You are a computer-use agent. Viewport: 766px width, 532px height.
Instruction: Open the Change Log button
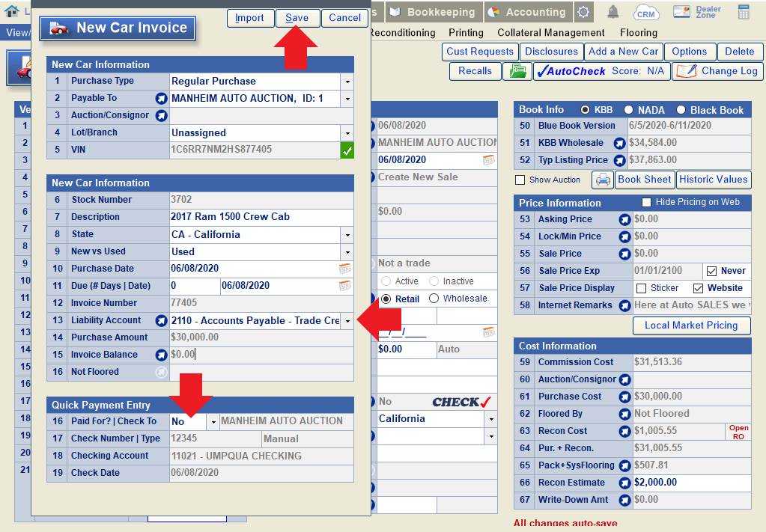[x=717, y=71]
